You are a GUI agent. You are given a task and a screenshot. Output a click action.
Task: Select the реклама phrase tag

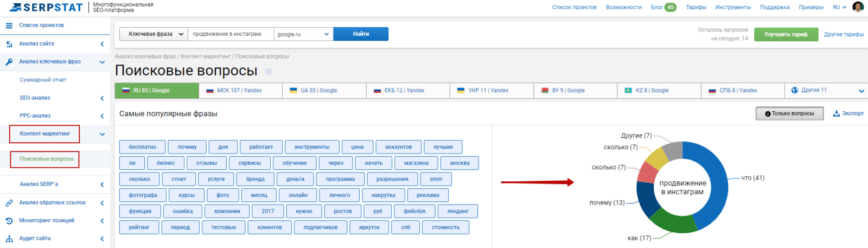click(x=428, y=195)
